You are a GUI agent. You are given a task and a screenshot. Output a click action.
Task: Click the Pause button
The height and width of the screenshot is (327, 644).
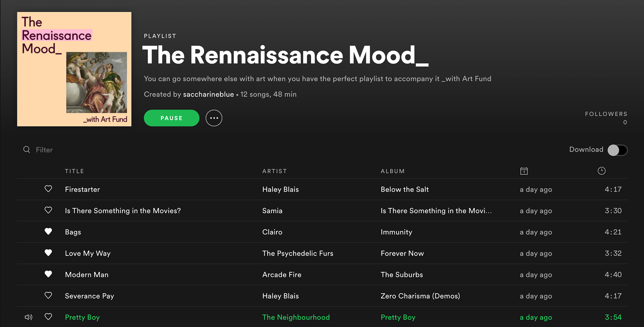coord(171,118)
